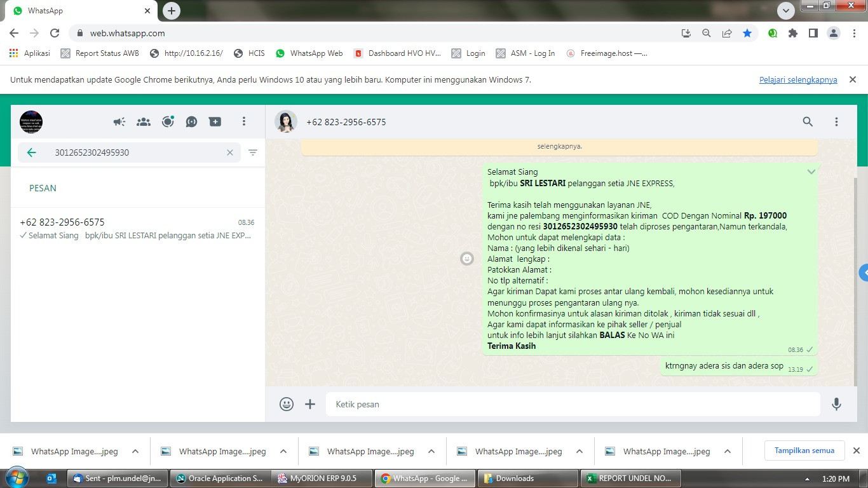
Task: View the contact's profile picture in header
Action: coord(286,121)
